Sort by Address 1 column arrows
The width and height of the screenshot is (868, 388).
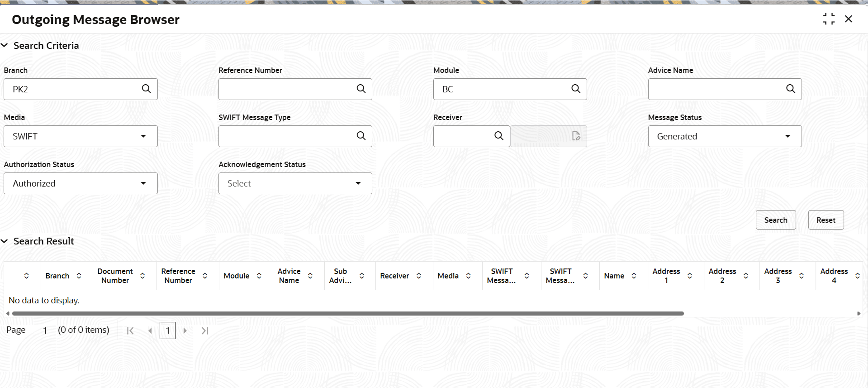[x=690, y=276]
